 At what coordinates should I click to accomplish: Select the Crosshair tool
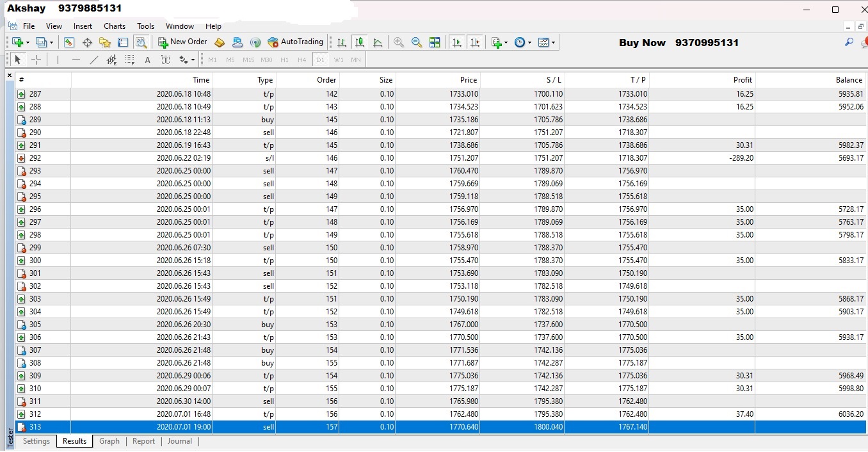[x=36, y=60]
